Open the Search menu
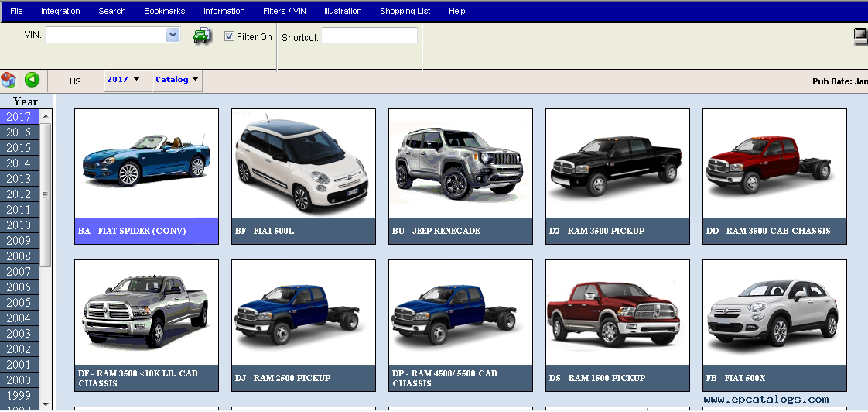This screenshot has height=412, width=868. pyautogui.click(x=112, y=11)
